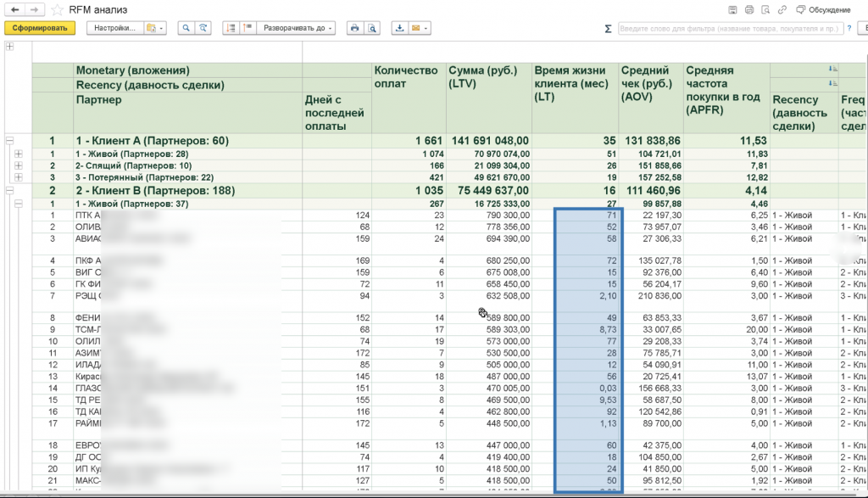Open the report variants folder dropdown
This screenshot has height=498, width=868.
coord(154,28)
